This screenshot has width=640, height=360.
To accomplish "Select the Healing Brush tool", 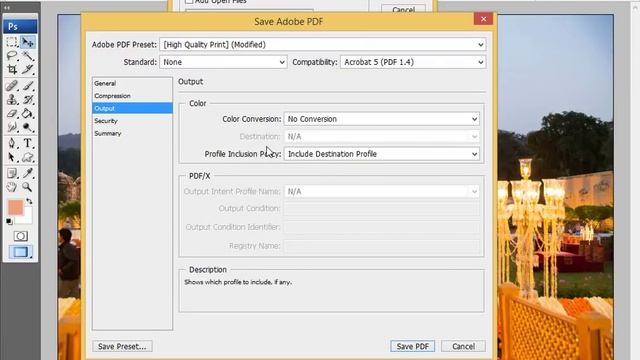I will click(12, 86).
